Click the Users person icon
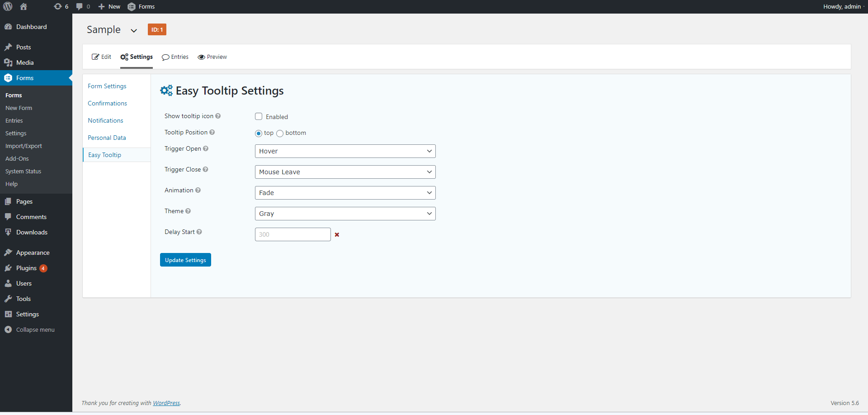 (8, 283)
